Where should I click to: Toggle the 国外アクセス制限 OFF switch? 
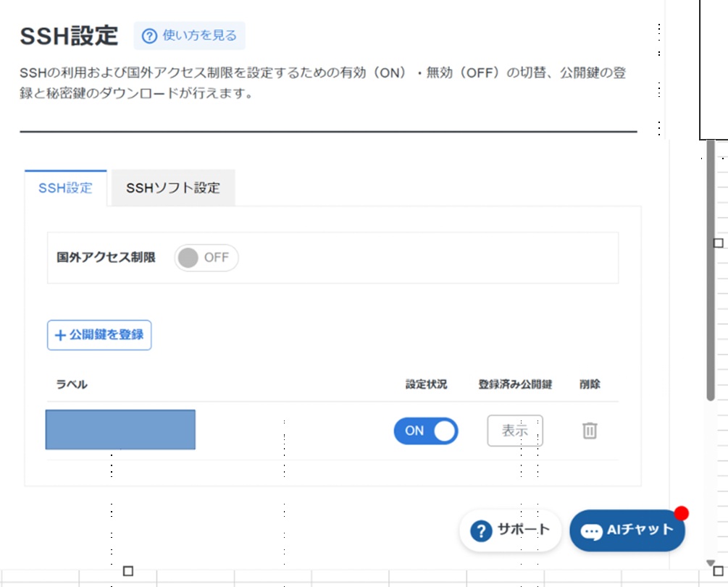point(206,258)
